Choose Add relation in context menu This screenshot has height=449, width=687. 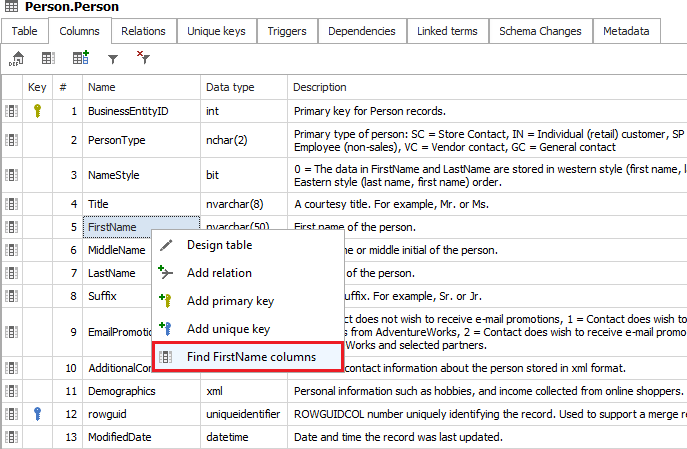(x=219, y=273)
